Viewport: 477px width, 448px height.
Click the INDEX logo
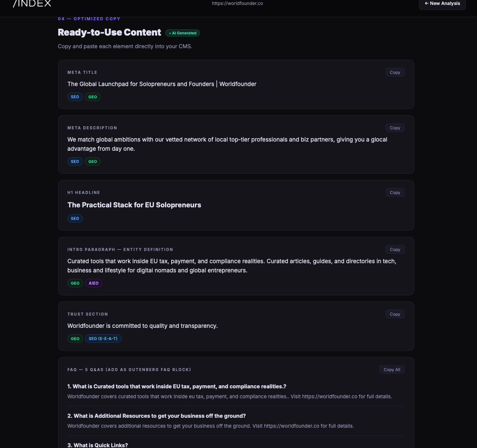(x=32, y=3)
